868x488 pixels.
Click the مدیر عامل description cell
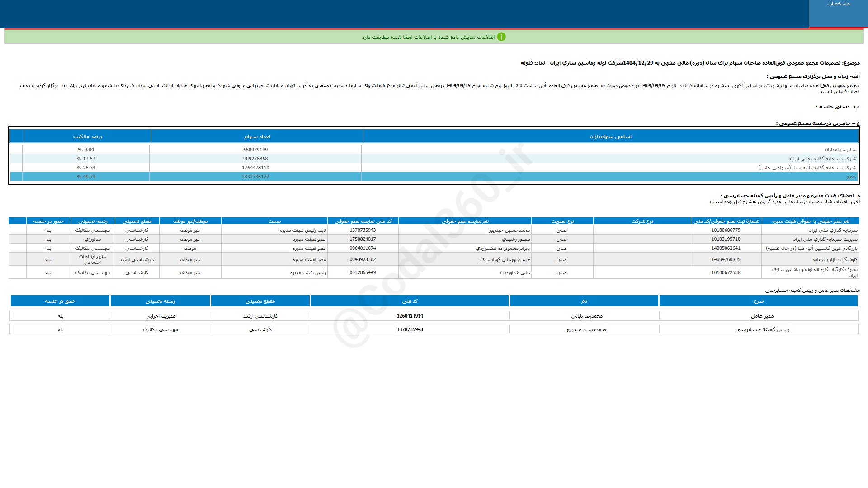[x=762, y=316]
